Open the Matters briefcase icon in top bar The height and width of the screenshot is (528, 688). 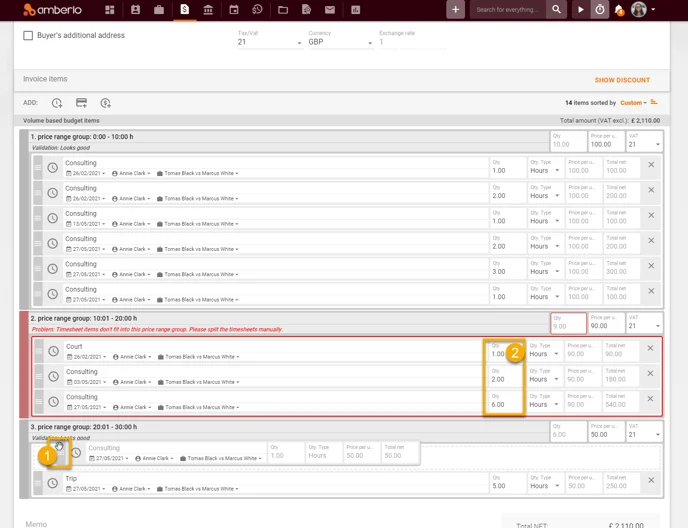[159, 10]
